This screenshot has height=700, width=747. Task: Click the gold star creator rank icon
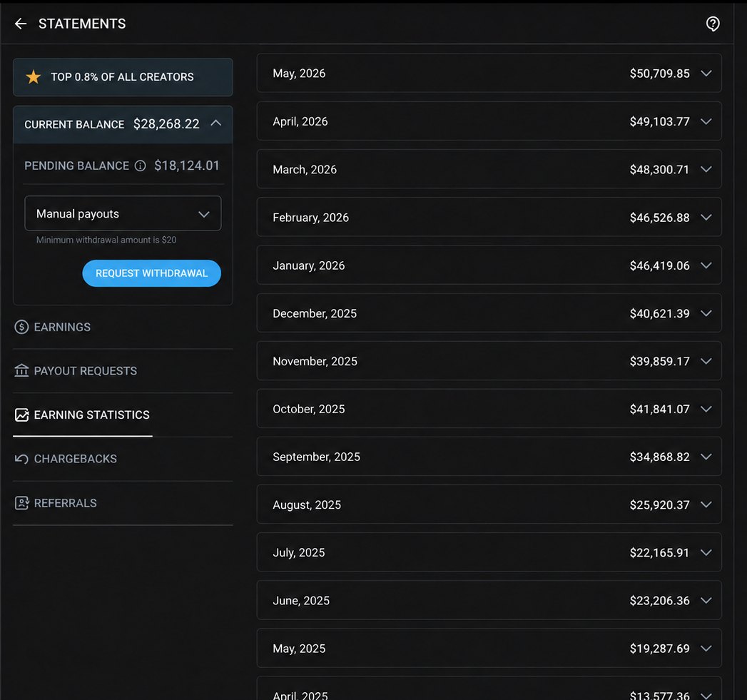(x=34, y=77)
